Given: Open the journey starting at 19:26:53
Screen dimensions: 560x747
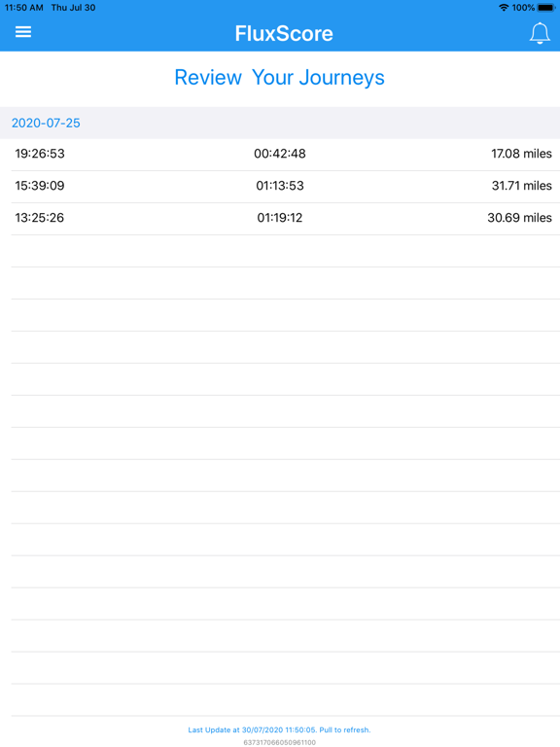Looking at the screenshot, I should (x=280, y=154).
